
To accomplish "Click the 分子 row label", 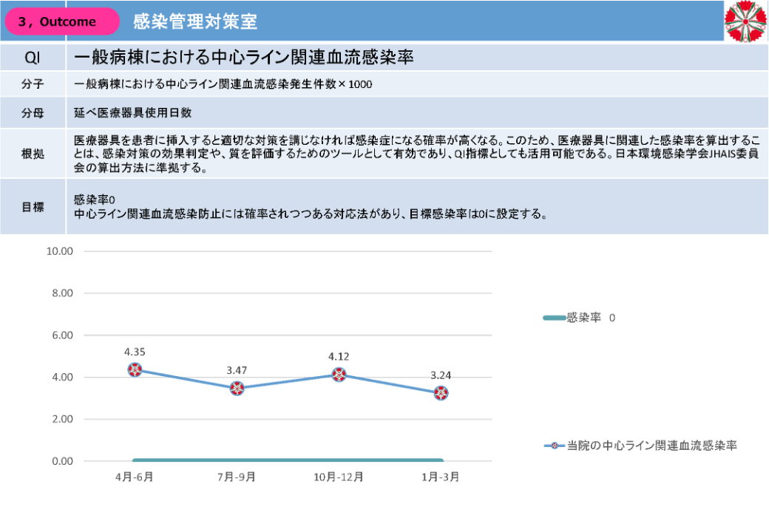I will 33,84.
